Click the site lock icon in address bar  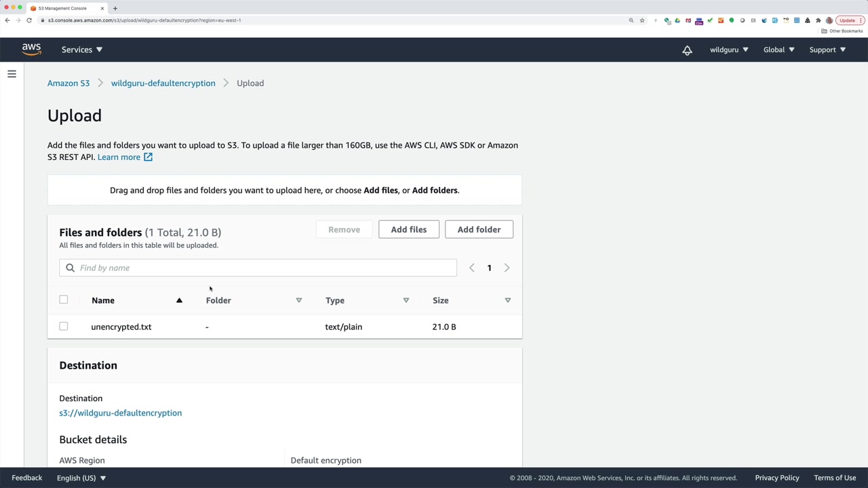[x=43, y=20]
